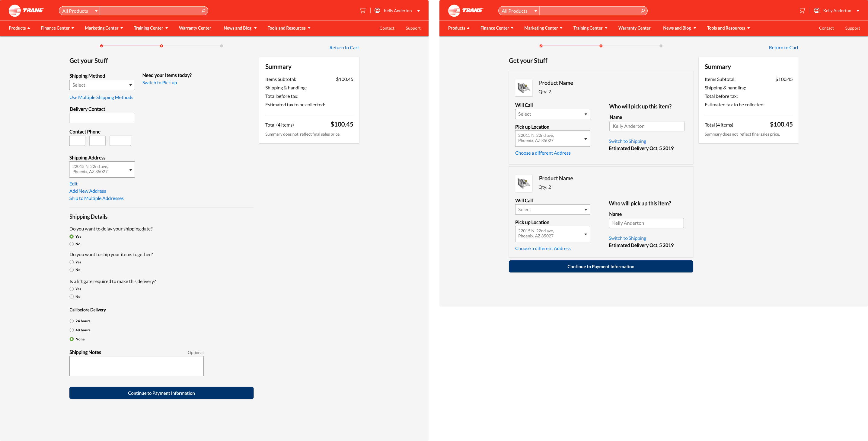Click the Trane logo in the right panel
This screenshot has height=441, width=868.
(x=466, y=11)
